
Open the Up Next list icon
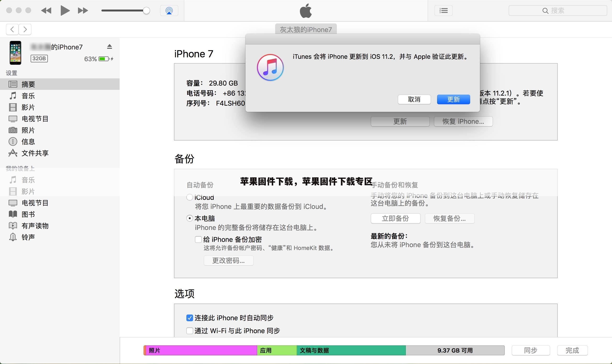tap(443, 11)
